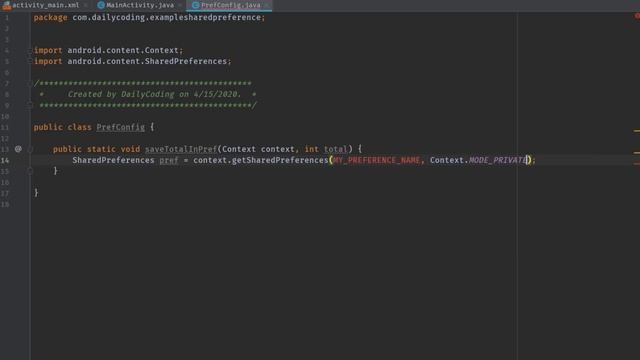This screenshot has height=360, width=640.
Task: Close the PrefConfig.java tab
Action: [x=267, y=5]
